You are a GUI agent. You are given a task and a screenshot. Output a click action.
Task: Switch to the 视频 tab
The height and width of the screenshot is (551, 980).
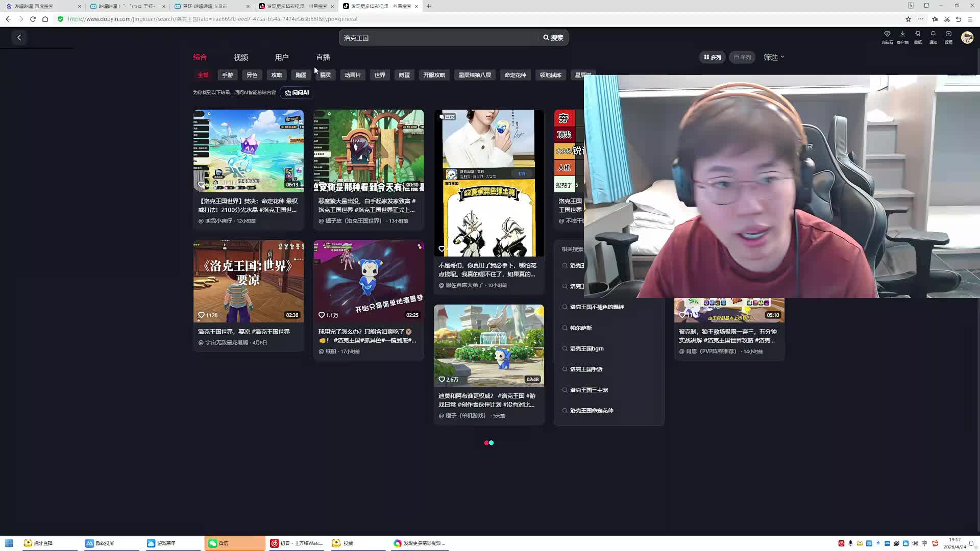click(241, 57)
